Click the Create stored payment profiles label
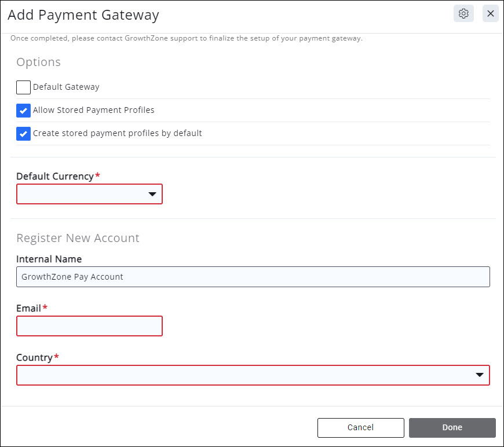This screenshot has width=504, height=447. click(117, 133)
